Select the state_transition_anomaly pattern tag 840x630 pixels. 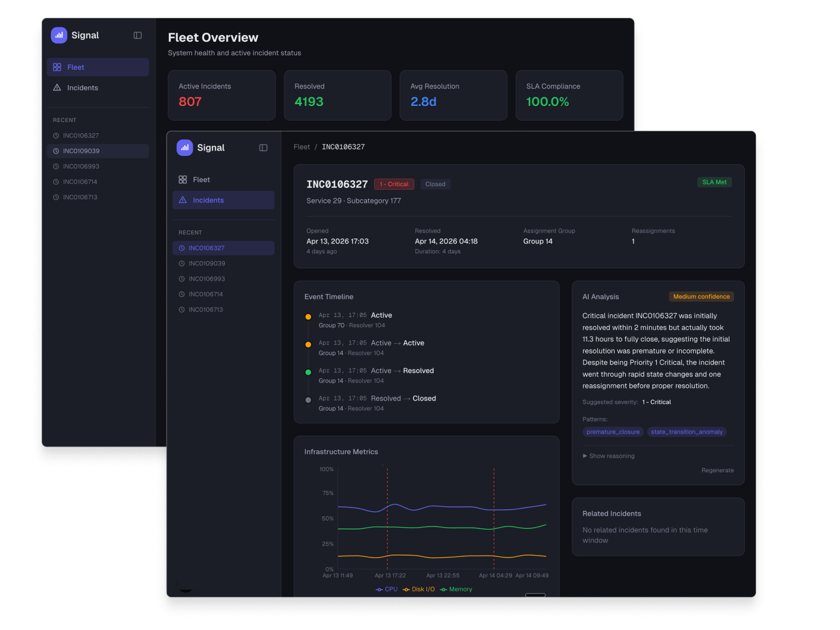687,432
